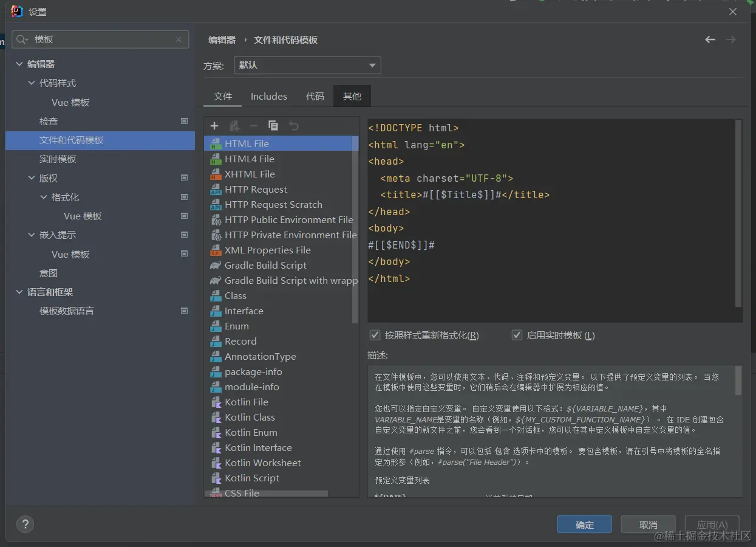The image size is (756, 547).
Task: Click the Class template icon
Action: [x=215, y=296]
